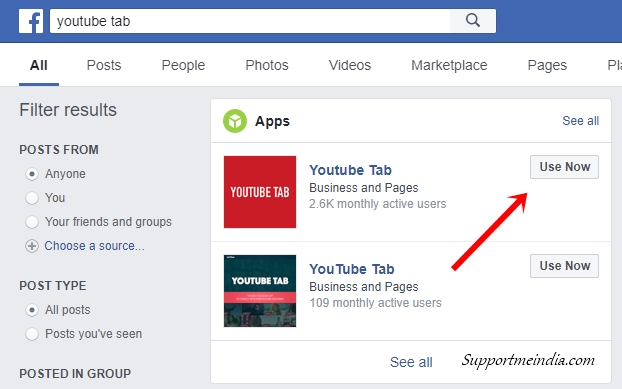This screenshot has width=622, height=389.
Task: Click the Apps section heading
Action: point(272,121)
